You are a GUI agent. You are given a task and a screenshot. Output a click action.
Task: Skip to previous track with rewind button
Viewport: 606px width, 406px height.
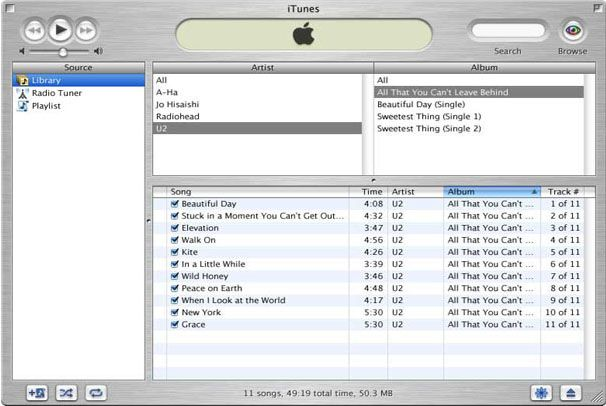pyautogui.click(x=34, y=30)
